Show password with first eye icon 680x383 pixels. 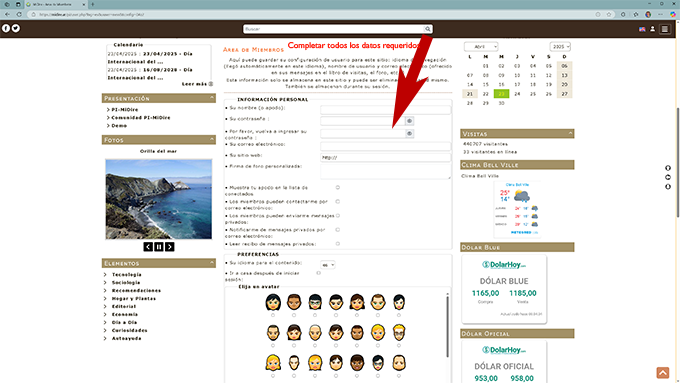pos(409,121)
